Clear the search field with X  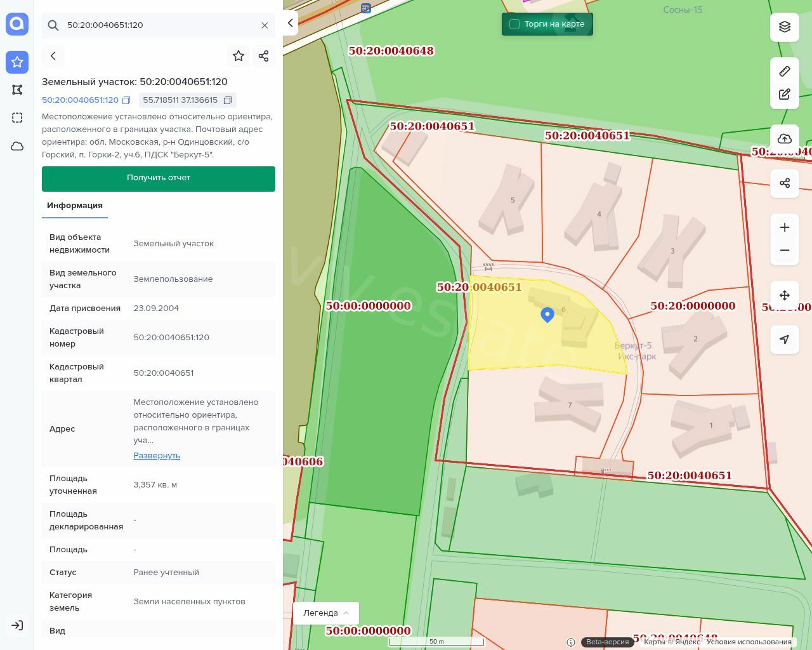[x=265, y=25]
